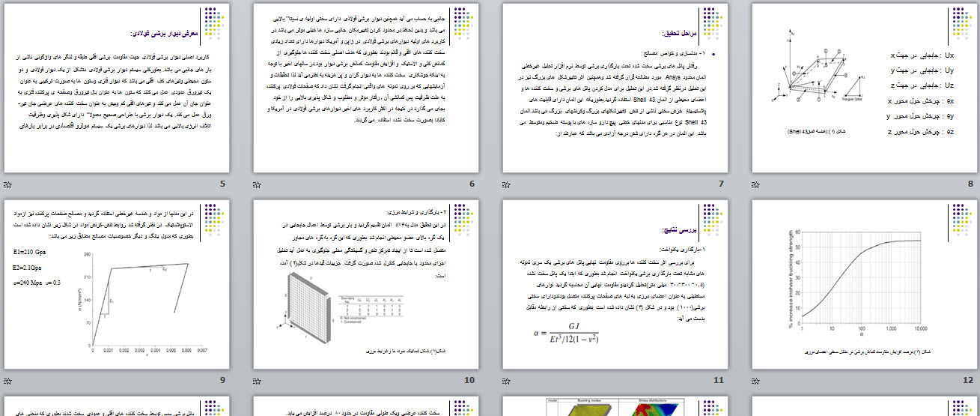Click the animation star icon under slide 7
Screen dimensions: 980x416
point(507,184)
